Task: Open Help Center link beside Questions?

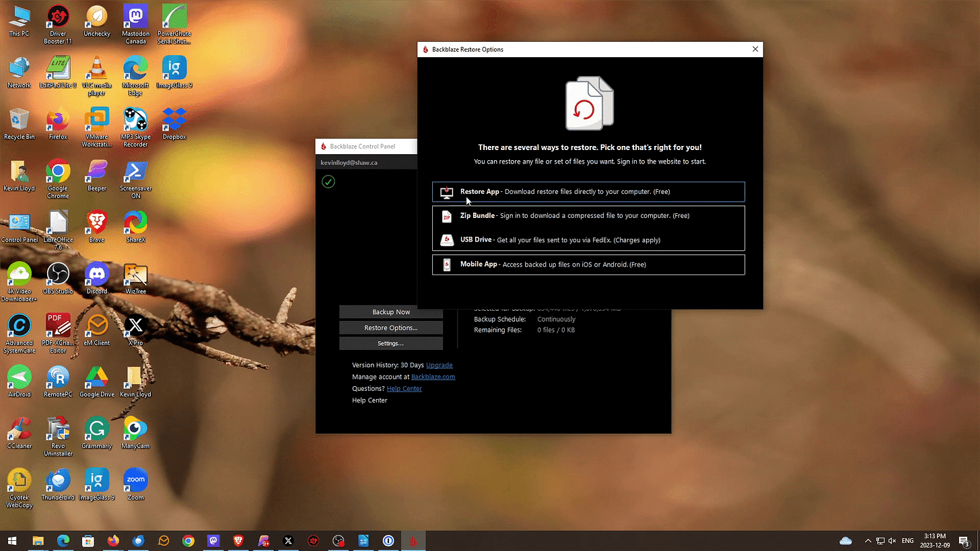Action: click(404, 388)
